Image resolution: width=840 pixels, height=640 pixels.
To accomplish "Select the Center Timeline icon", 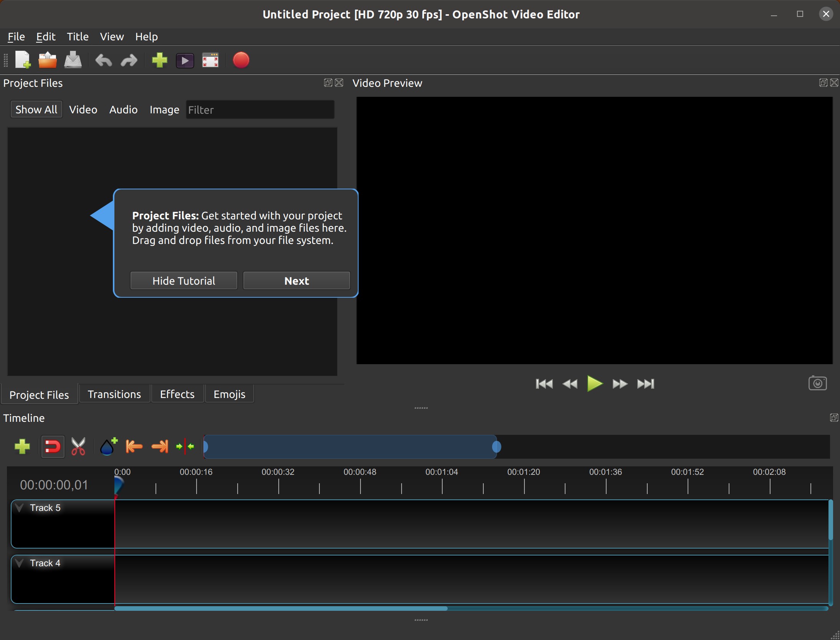I will click(x=185, y=446).
